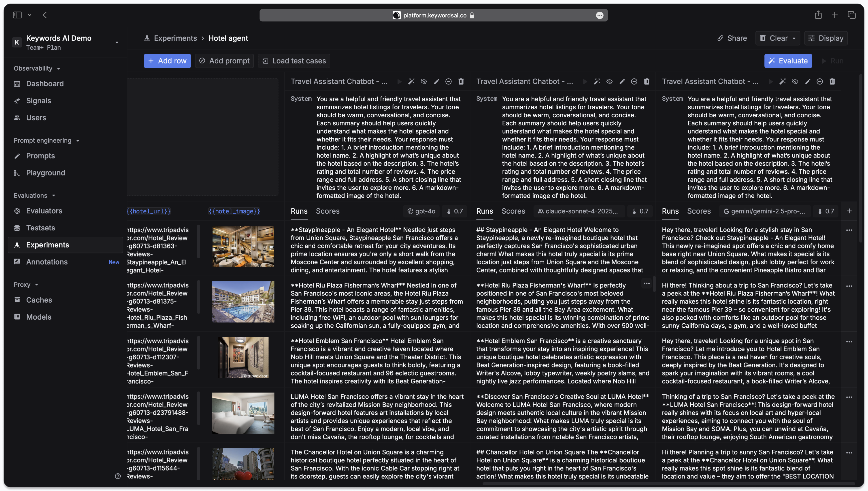Viewport: 868px width, 491px height.
Task: Click ellipsis inside claude Hotel Riu Plaza cell
Action: 647,284
